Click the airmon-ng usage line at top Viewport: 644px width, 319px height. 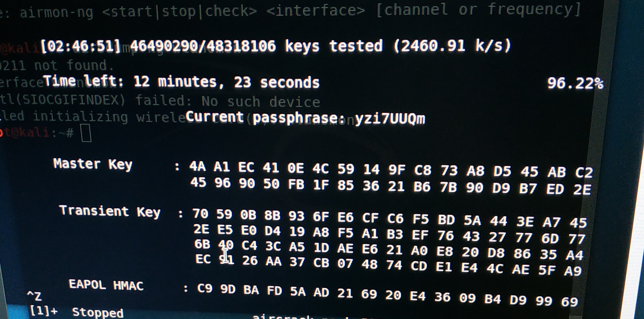(300, 11)
